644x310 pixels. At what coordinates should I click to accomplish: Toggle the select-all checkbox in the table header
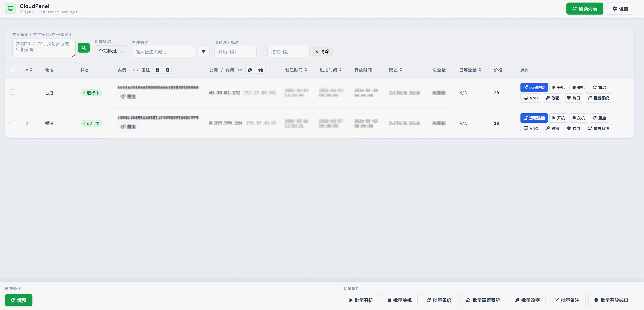pyautogui.click(x=12, y=69)
